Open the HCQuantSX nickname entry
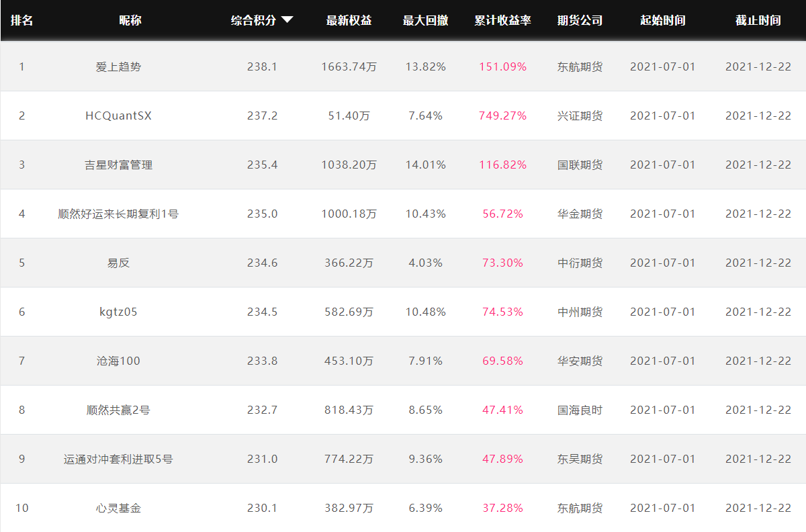Viewport: 806px width, 532px height. [118, 116]
